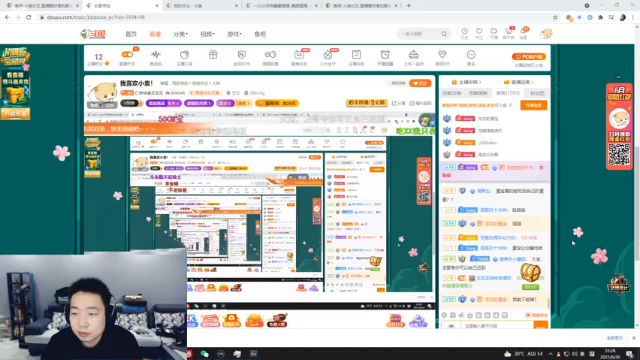Open the car icon in streamer toolbar
Viewport: 640px width, 360px height.
click(413, 54)
